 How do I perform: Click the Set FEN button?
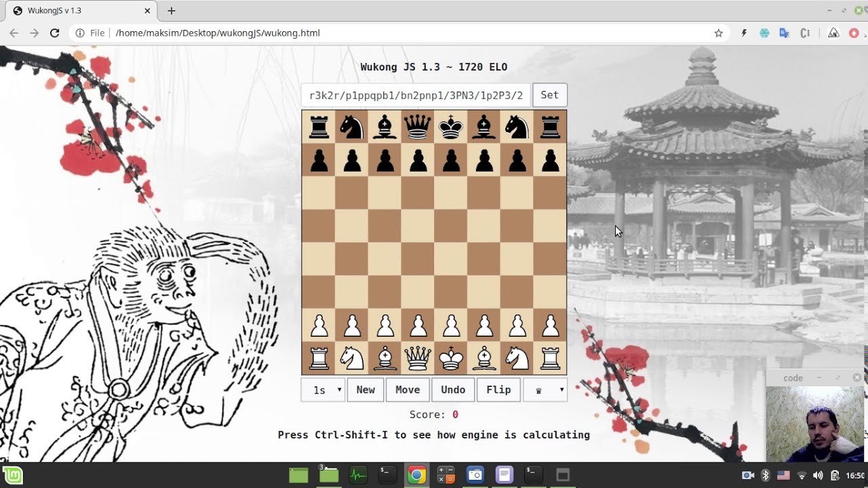(x=549, y=95)
